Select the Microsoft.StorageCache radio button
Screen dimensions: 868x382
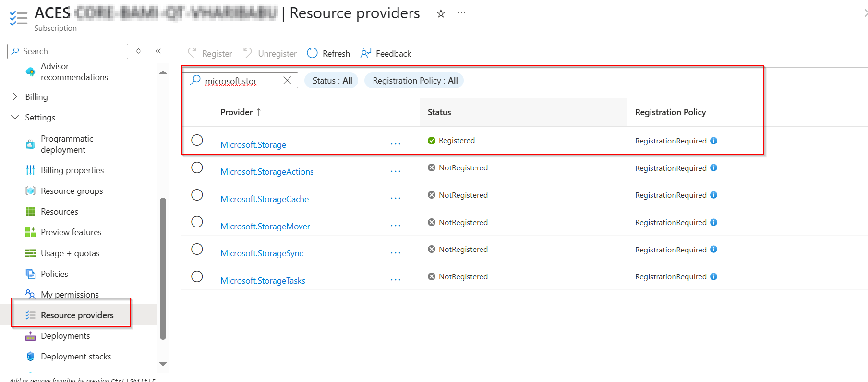(x=197, y=195)
